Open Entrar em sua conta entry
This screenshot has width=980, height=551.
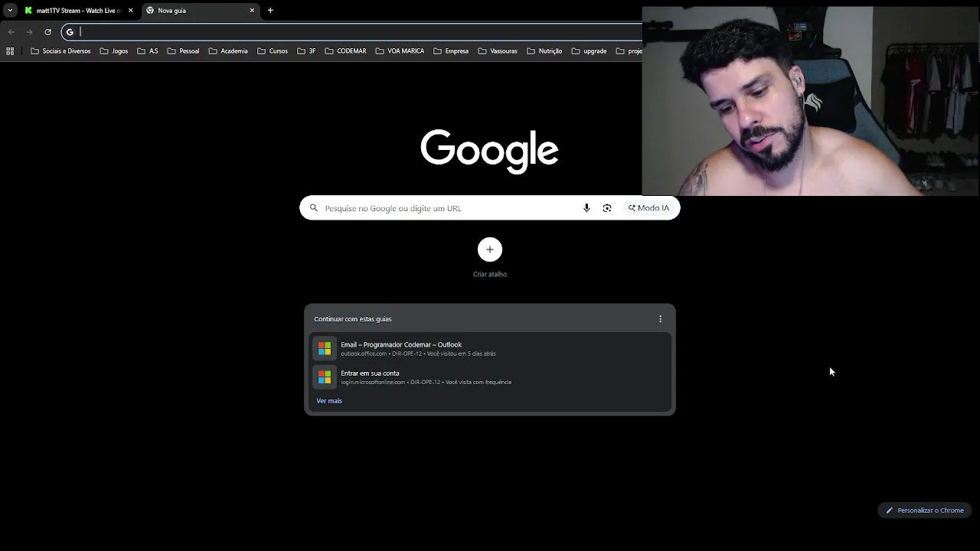[x=490, y=377]
